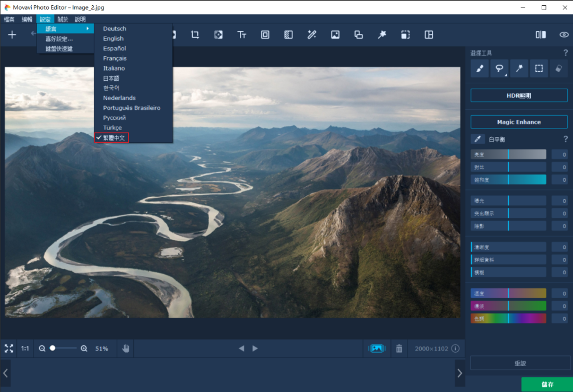Select the Lasso selection tool

499,68
